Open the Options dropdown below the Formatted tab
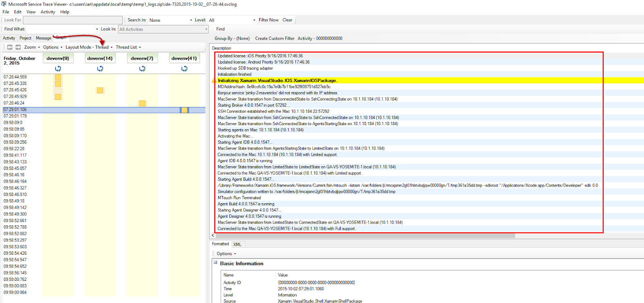The image size is (644, 303). click(226, 254)
